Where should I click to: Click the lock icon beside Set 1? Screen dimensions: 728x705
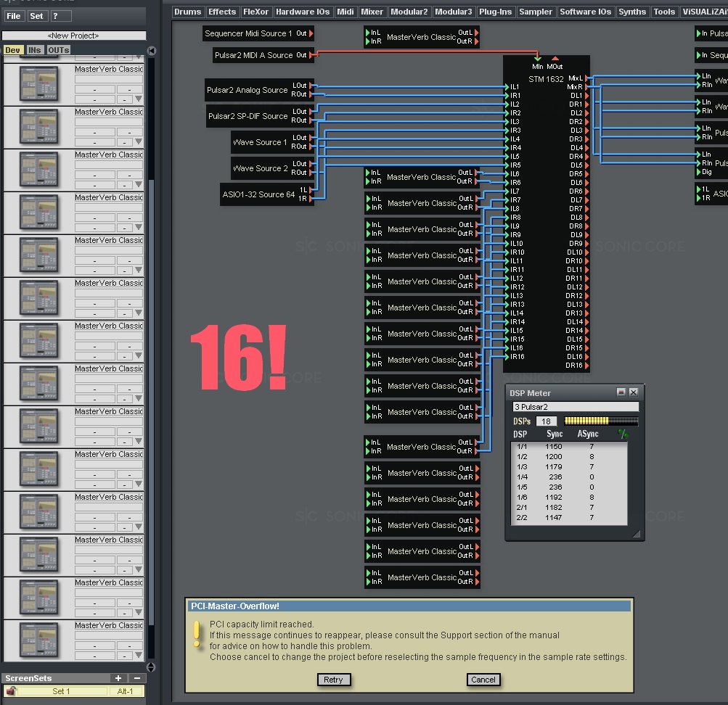tap(9, 692)
